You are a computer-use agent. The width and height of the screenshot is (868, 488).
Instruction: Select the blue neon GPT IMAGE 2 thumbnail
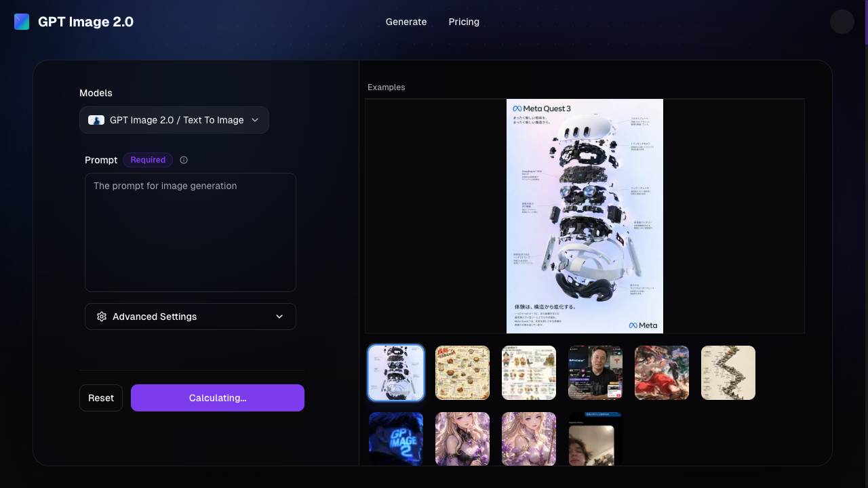396,439
